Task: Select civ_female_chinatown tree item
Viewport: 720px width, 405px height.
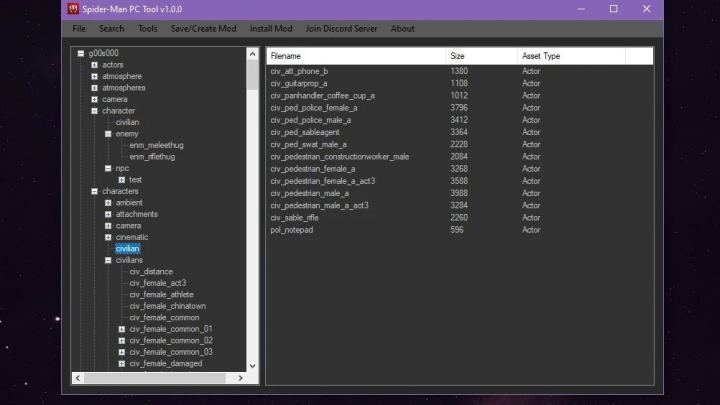Action: point(168,306)
